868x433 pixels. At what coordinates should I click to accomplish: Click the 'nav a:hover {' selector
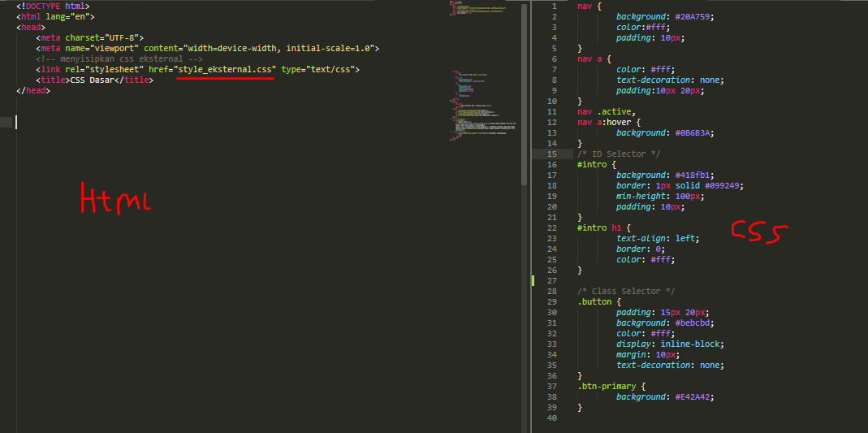coord(609,122)
